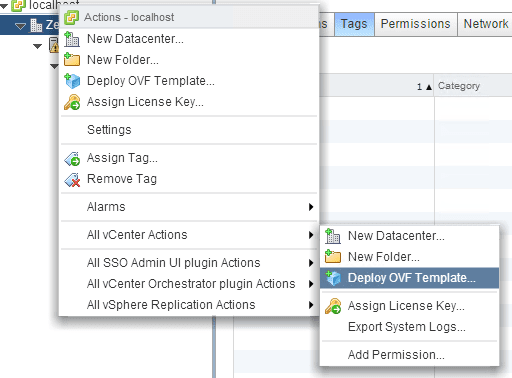The width and height of the screenshot is (512, 378).
Task: Click the Assign License Key icon in main menu
Action: pos(72,102)
